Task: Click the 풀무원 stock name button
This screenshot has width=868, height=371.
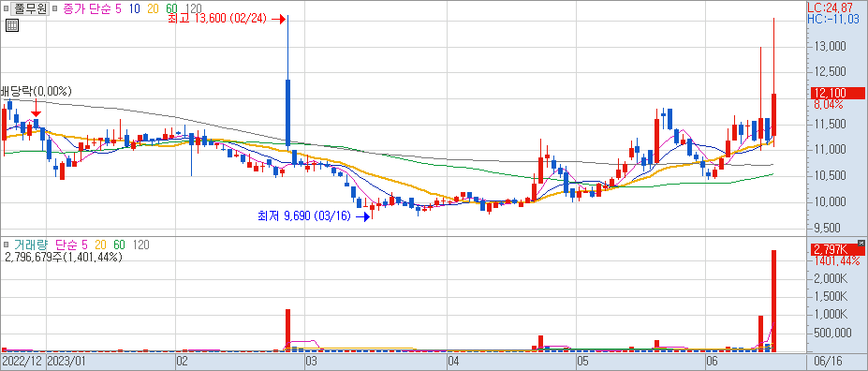Action: coord(29,8)
